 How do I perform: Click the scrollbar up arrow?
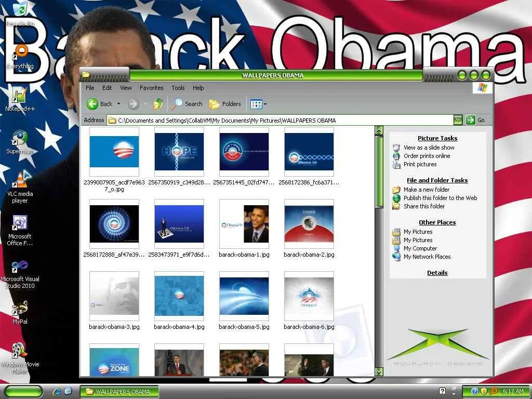(x=379, y=130)
